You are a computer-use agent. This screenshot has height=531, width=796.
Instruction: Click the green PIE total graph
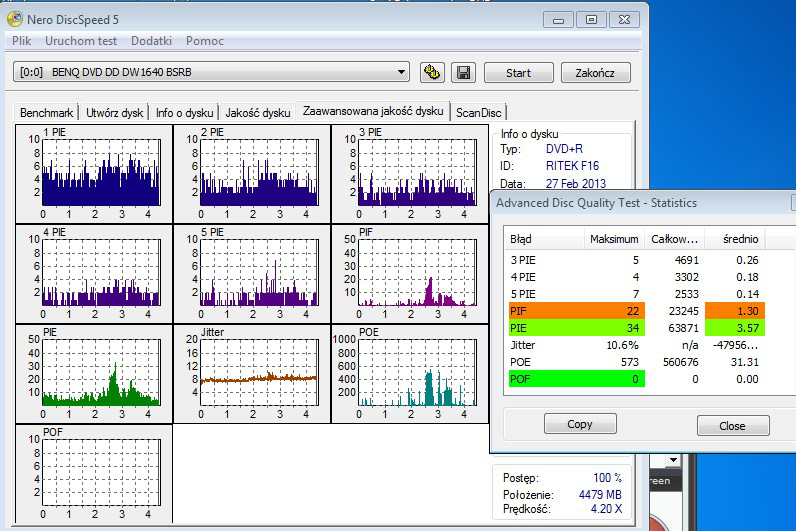point(94,374)
